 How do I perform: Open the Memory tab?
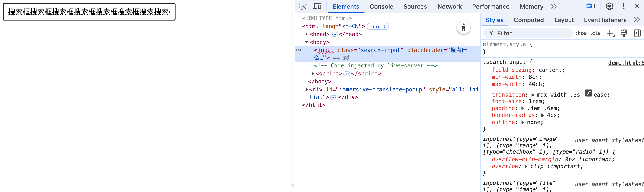531,7
